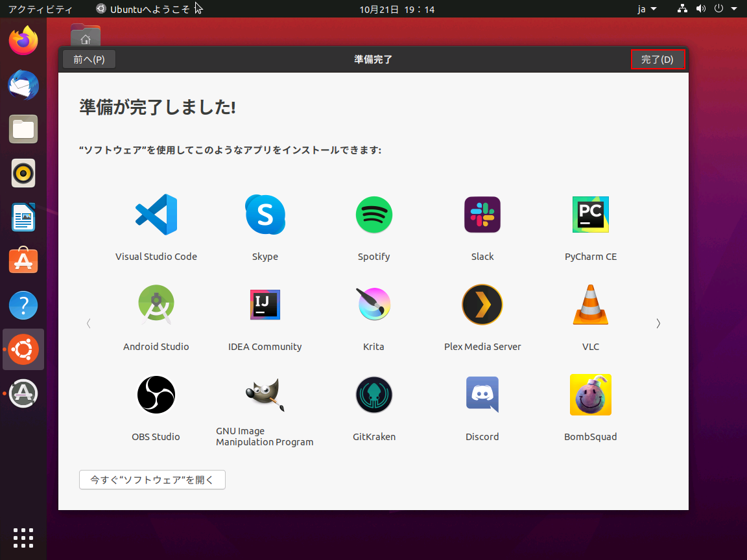Open the Help icon in the dock

23,305
